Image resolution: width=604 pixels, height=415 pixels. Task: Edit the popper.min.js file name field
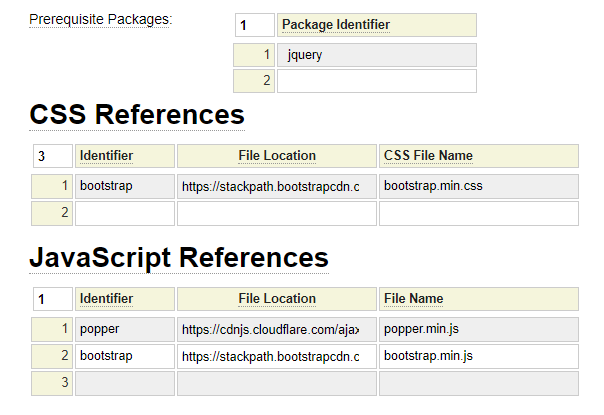point(478,329)
